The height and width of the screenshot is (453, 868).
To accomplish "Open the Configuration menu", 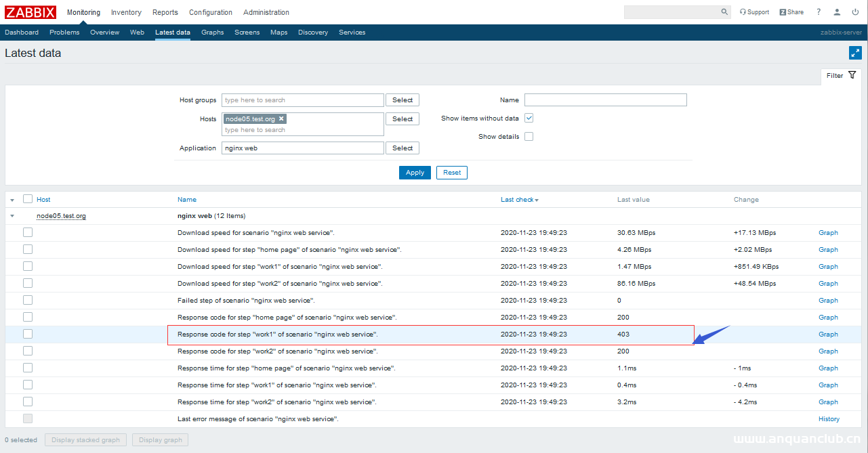I will click(x=210, y=12).
